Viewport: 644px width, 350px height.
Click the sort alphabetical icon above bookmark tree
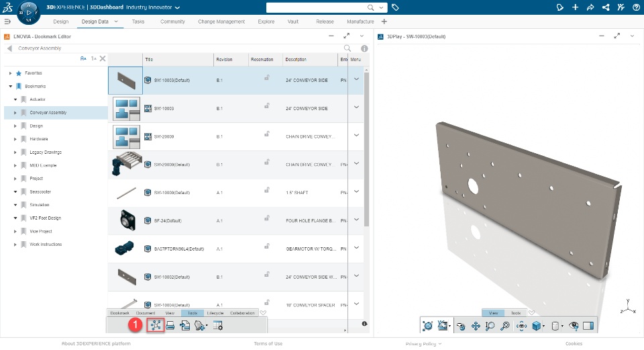83,59
